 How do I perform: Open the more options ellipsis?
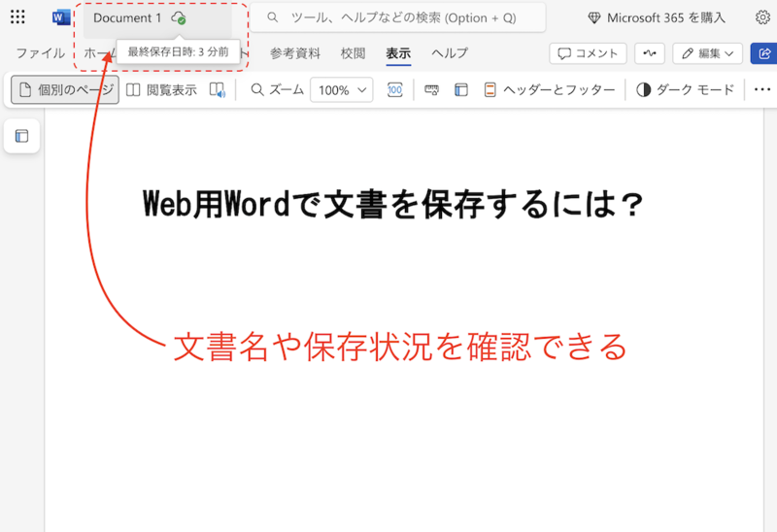762,89
